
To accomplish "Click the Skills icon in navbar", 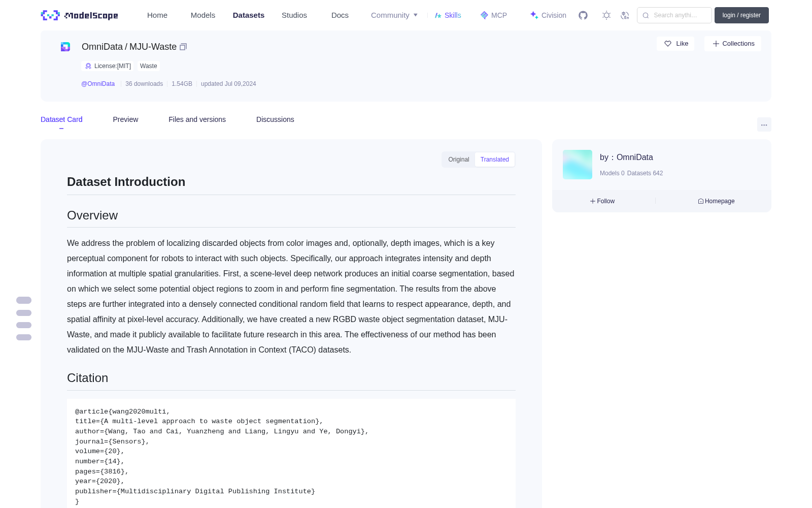I will click(438, 15).
